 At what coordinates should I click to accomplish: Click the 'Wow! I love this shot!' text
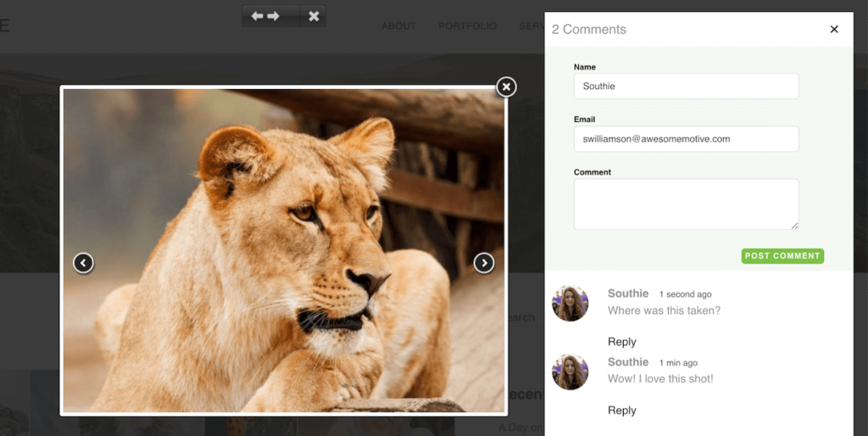[660, 379]
